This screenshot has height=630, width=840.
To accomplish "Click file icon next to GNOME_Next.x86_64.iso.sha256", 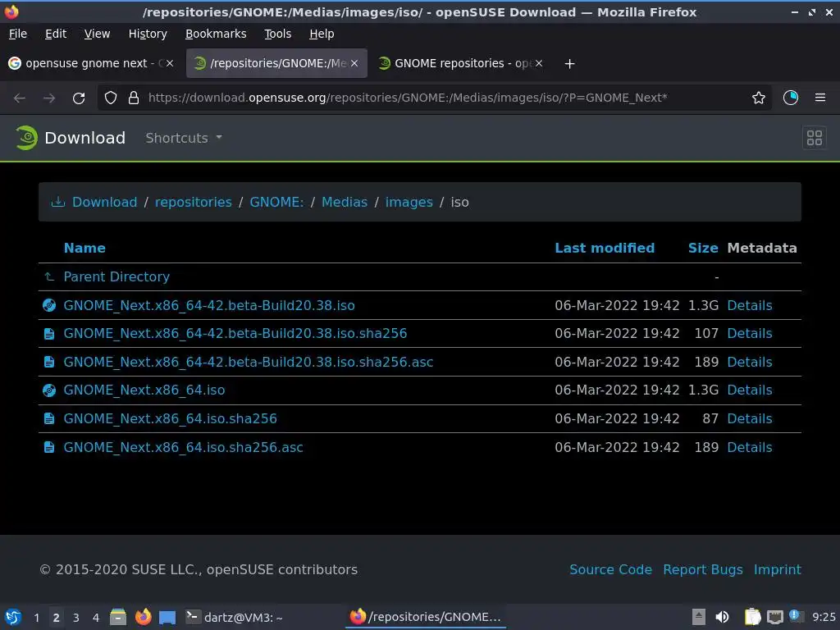I will pyautogui.click(x=49, y=419).
